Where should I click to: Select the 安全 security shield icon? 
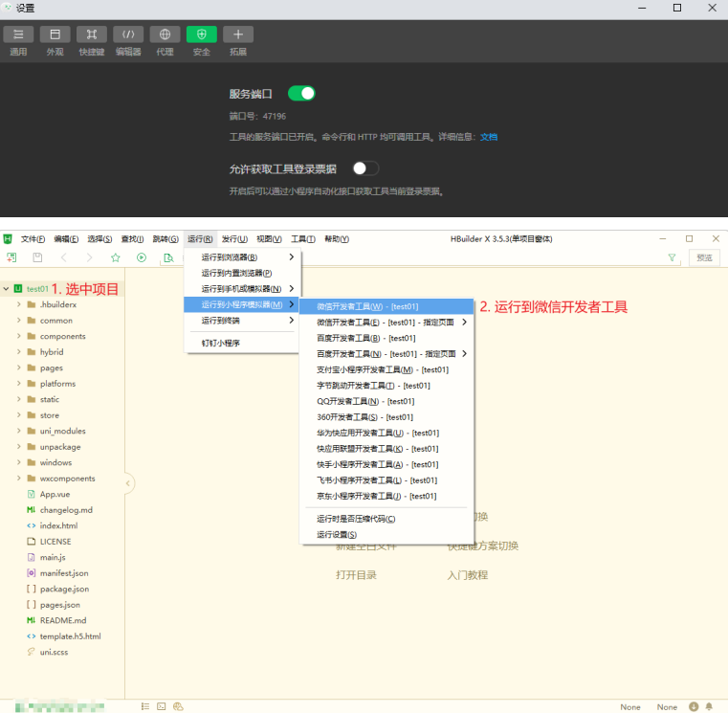[x=202, y=34]
